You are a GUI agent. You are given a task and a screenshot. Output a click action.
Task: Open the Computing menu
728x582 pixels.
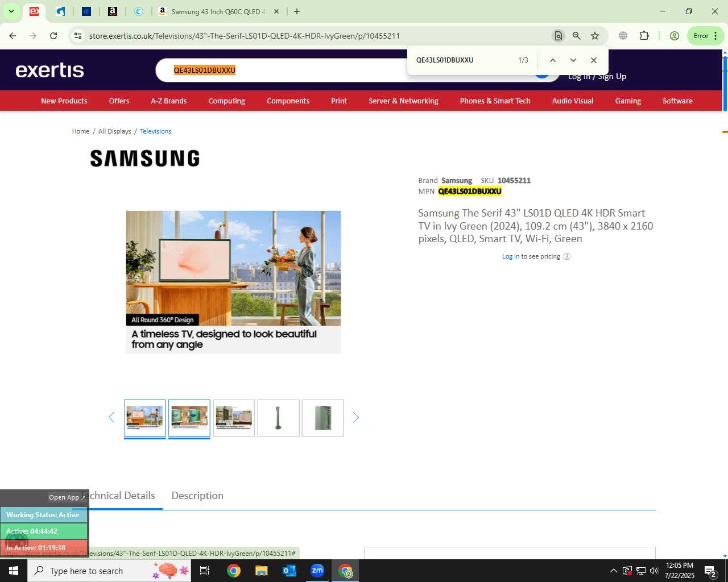(x=227, y=101)
